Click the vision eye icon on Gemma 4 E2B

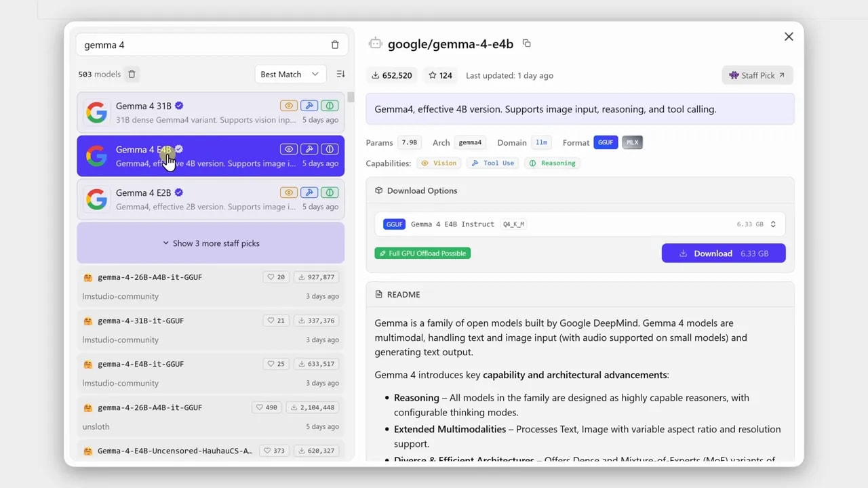289,192
